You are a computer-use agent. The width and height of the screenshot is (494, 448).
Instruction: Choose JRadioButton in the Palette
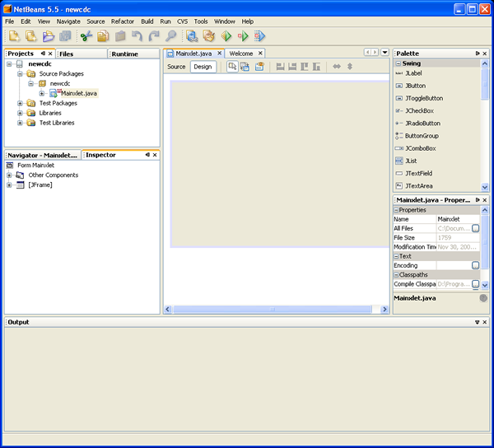click(422, 124)
